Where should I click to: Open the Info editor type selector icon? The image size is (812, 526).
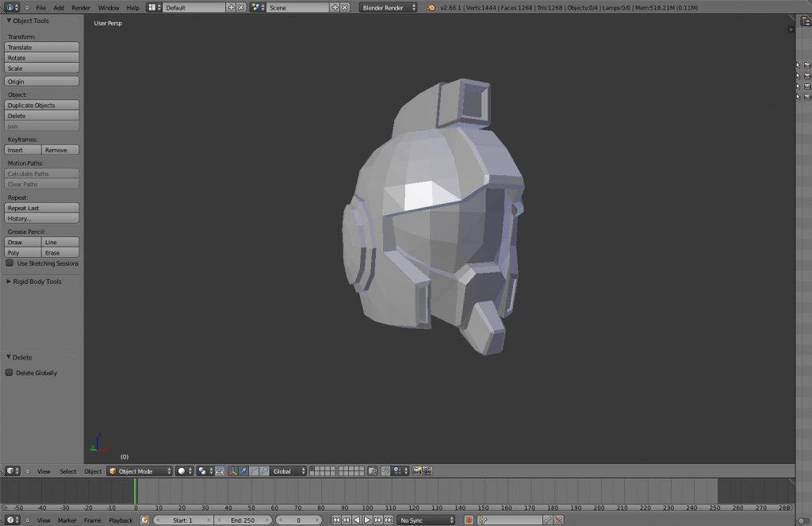point(12,7)
